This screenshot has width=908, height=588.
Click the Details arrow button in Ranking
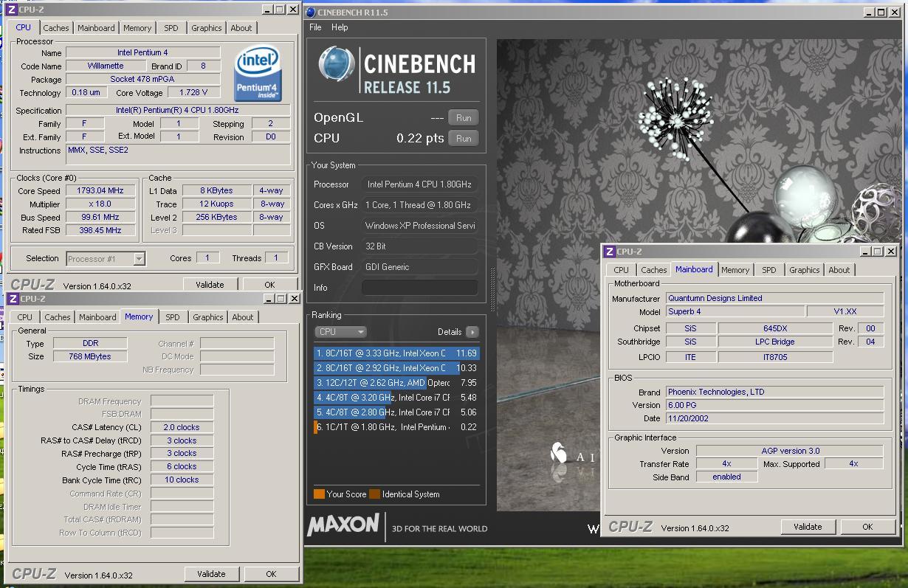(x=472, y=332)
